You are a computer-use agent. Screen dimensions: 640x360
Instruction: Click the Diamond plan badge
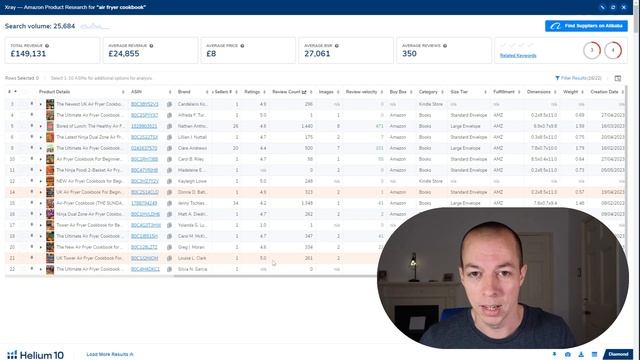pyautogui.click(x=618, y=354)
